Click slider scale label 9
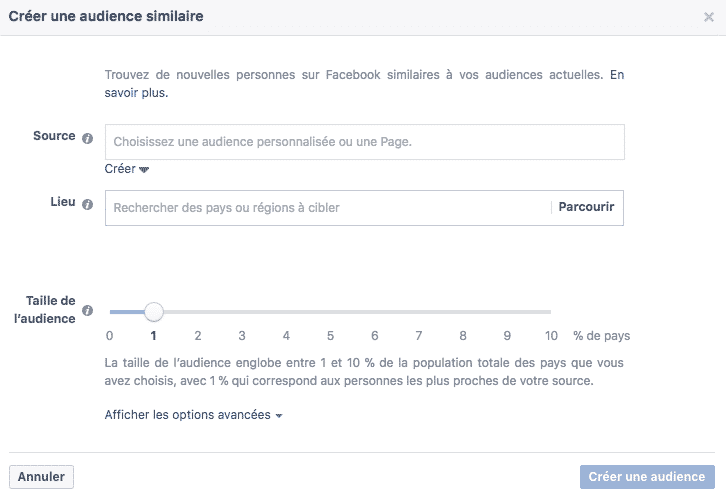Viewport: 726px width, 497px height. (507, 336)
